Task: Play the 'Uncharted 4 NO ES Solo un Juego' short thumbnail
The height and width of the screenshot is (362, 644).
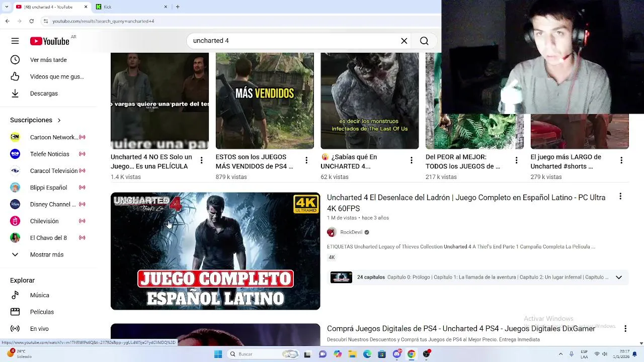Action: tap(159, 101)
